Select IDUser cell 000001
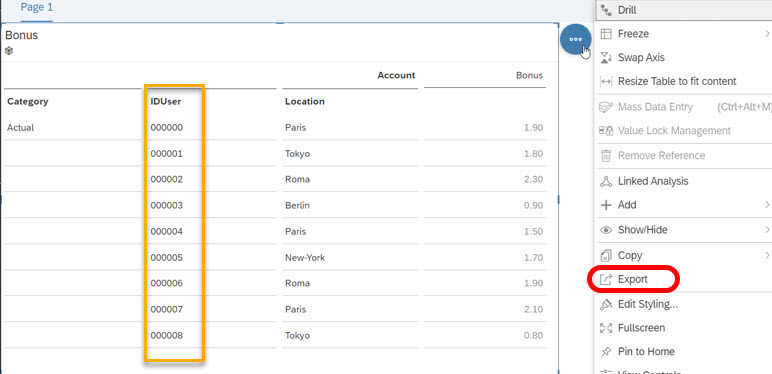This screenshot has width=772, height=374. point(167,154)
